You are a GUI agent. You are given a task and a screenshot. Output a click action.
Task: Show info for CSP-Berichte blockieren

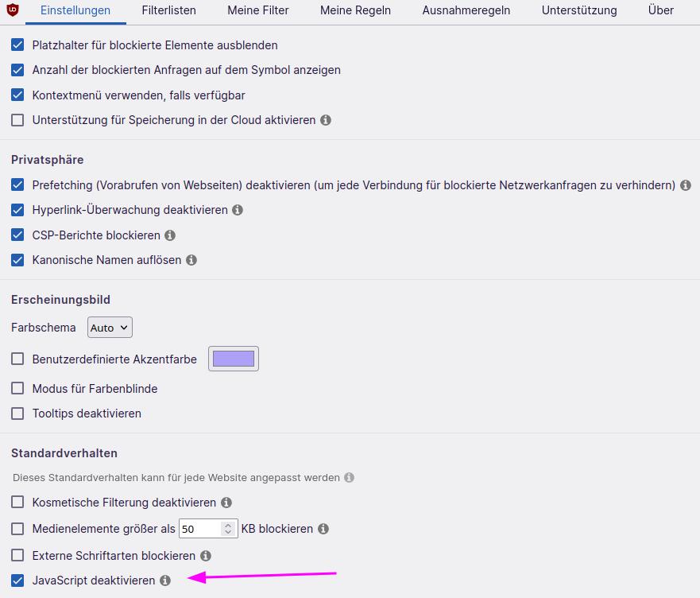coord(170,235)
